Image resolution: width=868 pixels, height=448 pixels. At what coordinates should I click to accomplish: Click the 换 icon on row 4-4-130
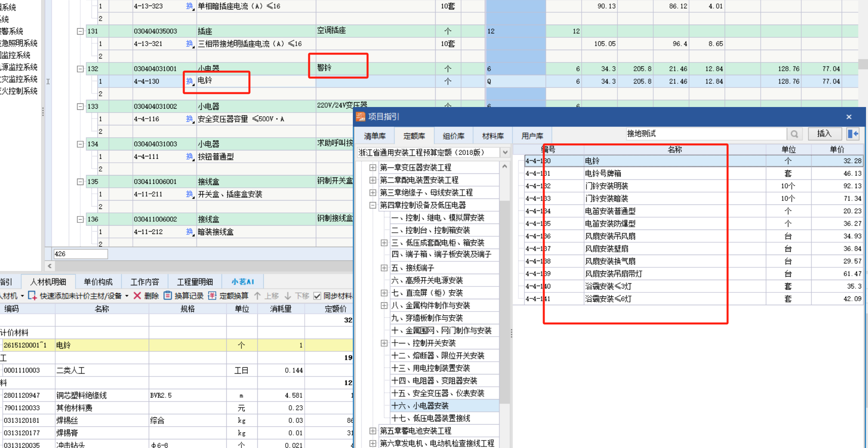tap(190, 81)
